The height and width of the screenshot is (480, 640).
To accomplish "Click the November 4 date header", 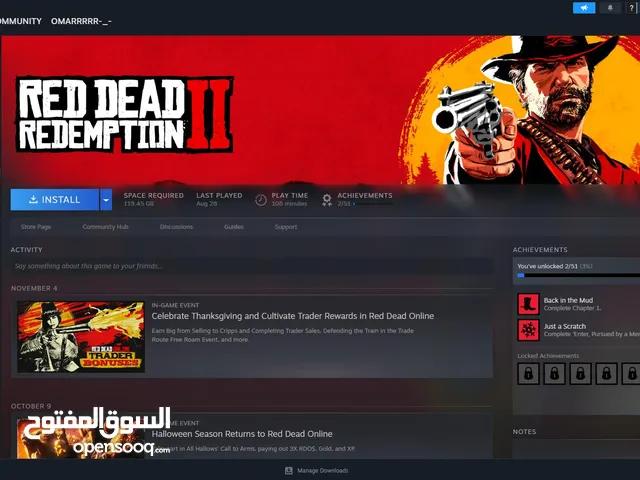I will point(34,288).
